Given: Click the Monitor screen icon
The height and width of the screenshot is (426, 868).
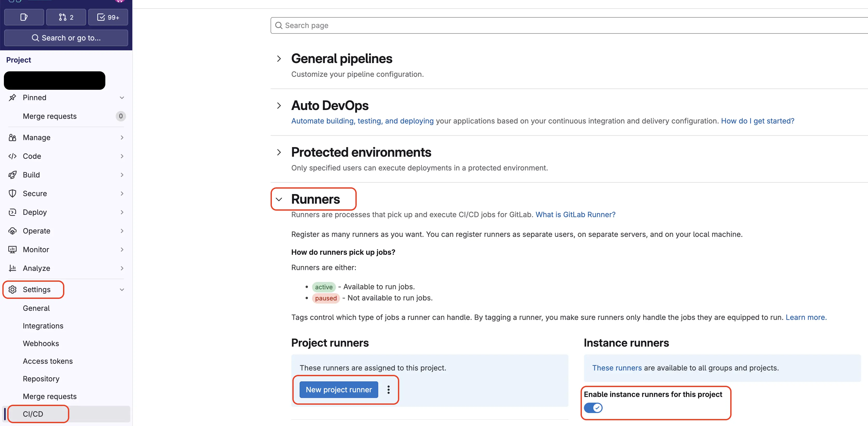Looking at the screenshot, I should tap(12, 249).
